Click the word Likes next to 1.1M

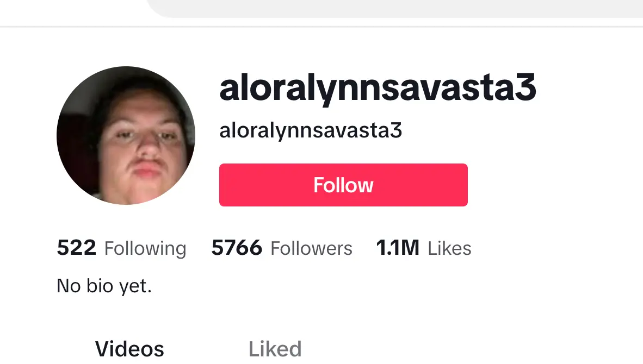tap(449, 248)
